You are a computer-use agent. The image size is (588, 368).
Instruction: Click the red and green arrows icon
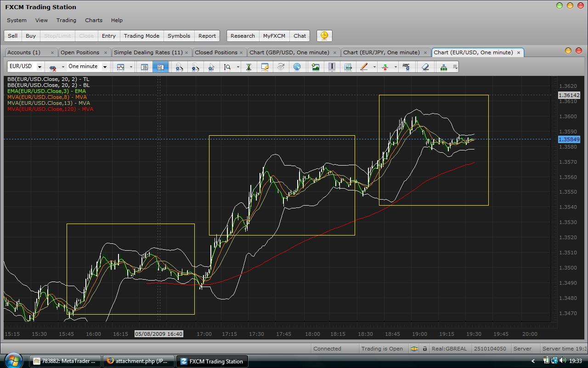click(x=385, y=67)
